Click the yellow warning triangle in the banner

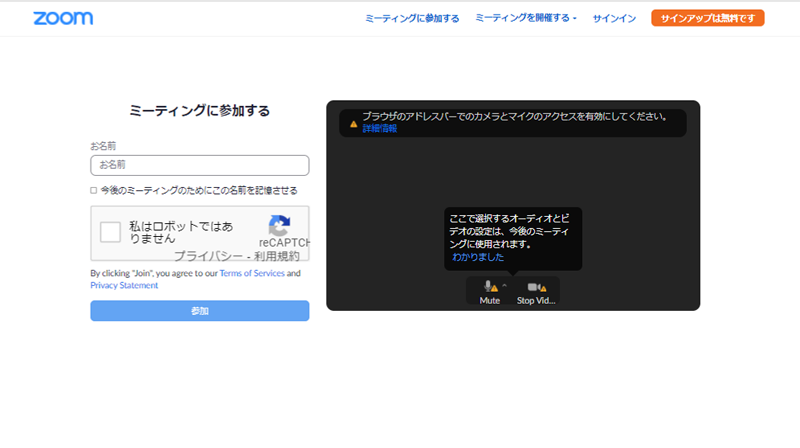(x=352, y=124)
